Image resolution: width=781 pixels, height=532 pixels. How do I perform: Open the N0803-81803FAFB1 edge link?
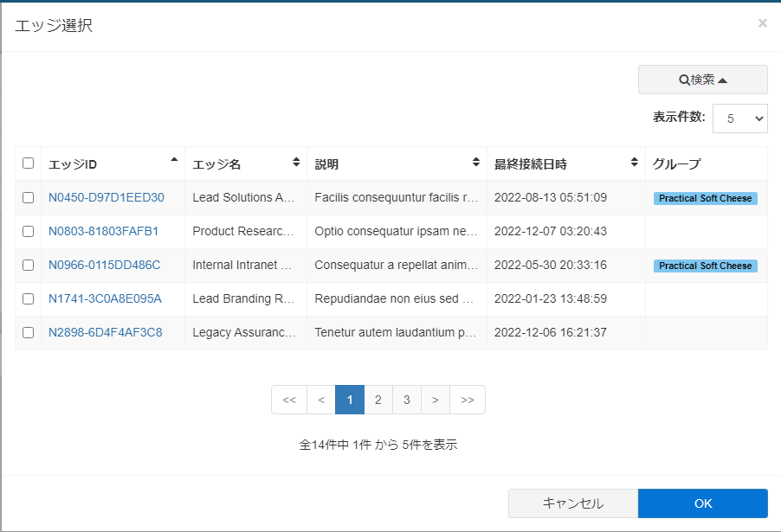pos(103,231)
